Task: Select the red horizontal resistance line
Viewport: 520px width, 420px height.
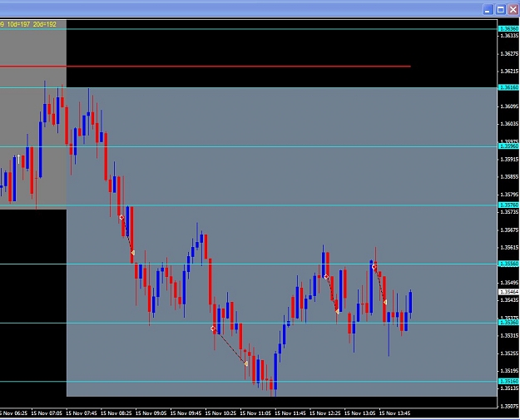Action: [206, 67]
